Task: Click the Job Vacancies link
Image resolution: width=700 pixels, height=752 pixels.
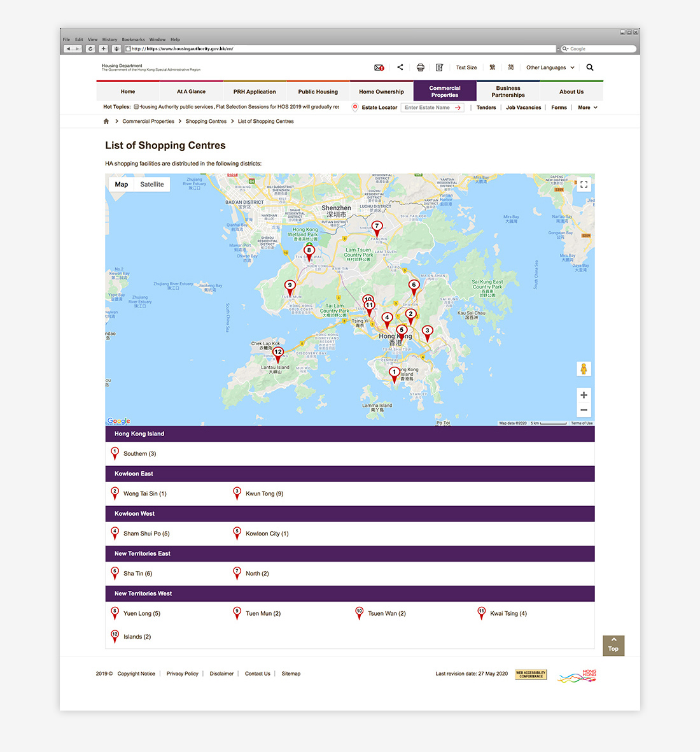Action: [x=523, y=108]
